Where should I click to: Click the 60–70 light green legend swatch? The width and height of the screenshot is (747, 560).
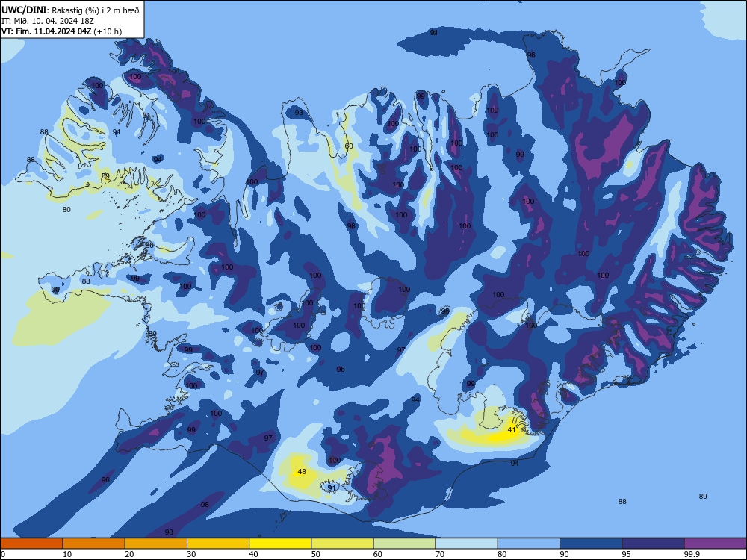point(404,544)
